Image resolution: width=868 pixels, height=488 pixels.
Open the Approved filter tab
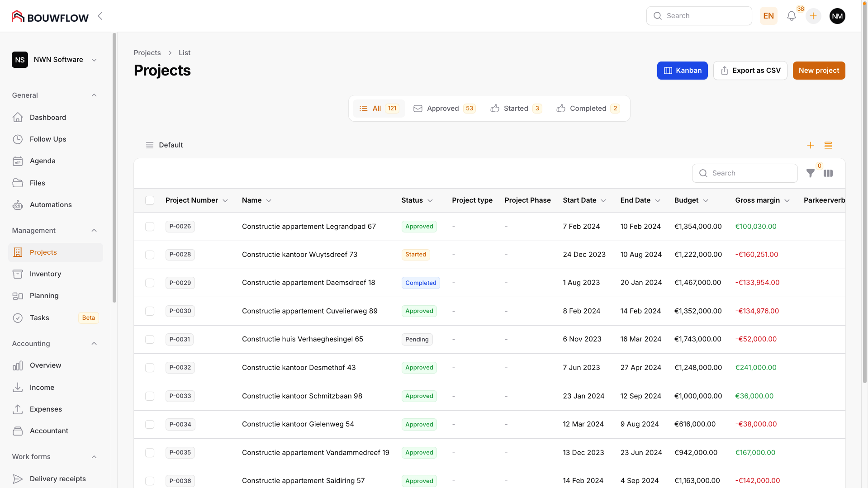pos(443,109)
